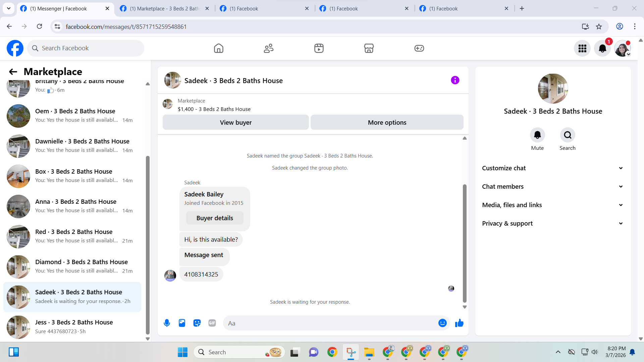Expand the Customize chat section
The image size is (644, 362).
[553, 168]
